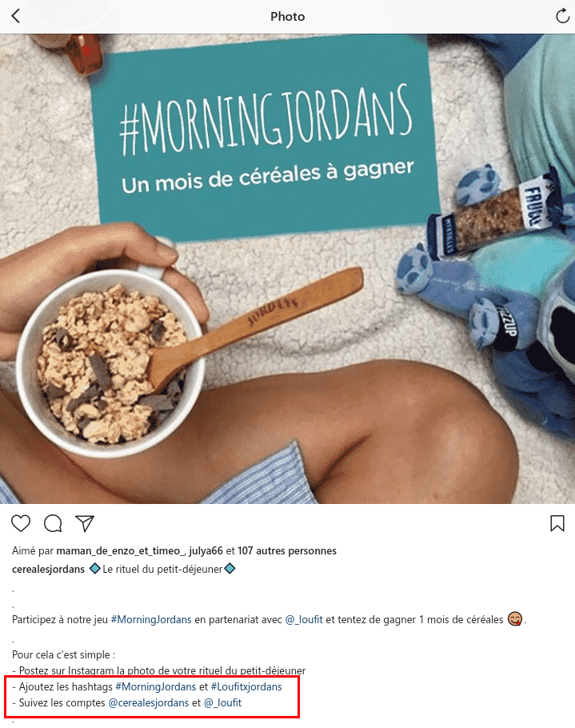This screenshot has height=728, width=575.
Task: Open #MorningJordans hashtag in Ajoutez line
Action: [x=155, y=686]
